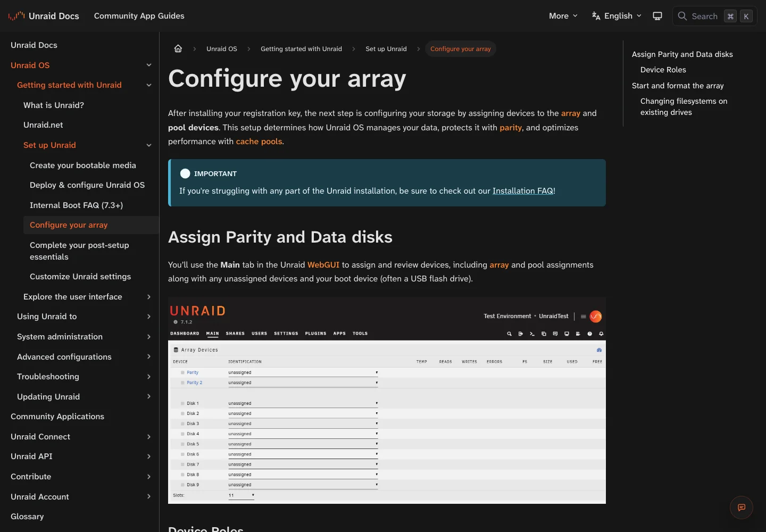Open the Unraid.net sidebar page
Viewport: 766px width, 532px height.
(43, 125)
